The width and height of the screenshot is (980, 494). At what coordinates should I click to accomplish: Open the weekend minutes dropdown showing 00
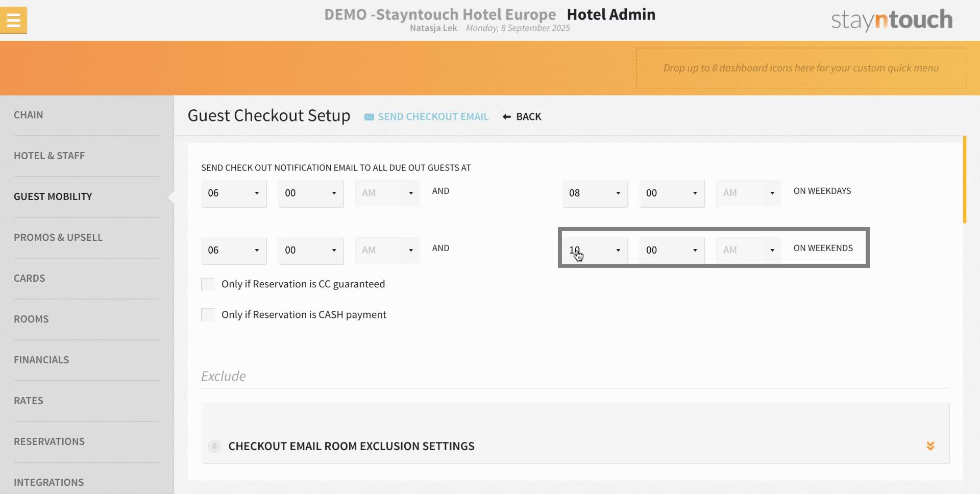click(x=671, y=250)
